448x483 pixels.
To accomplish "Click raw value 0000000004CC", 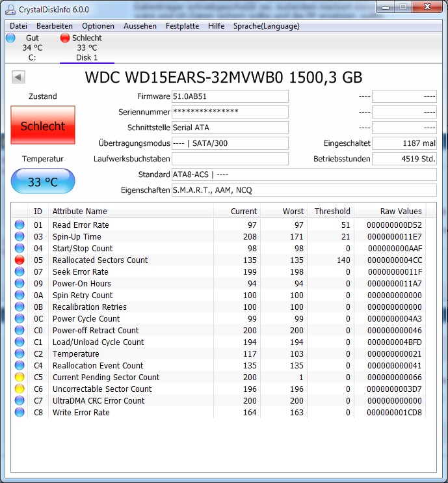I will coord(395,260).
